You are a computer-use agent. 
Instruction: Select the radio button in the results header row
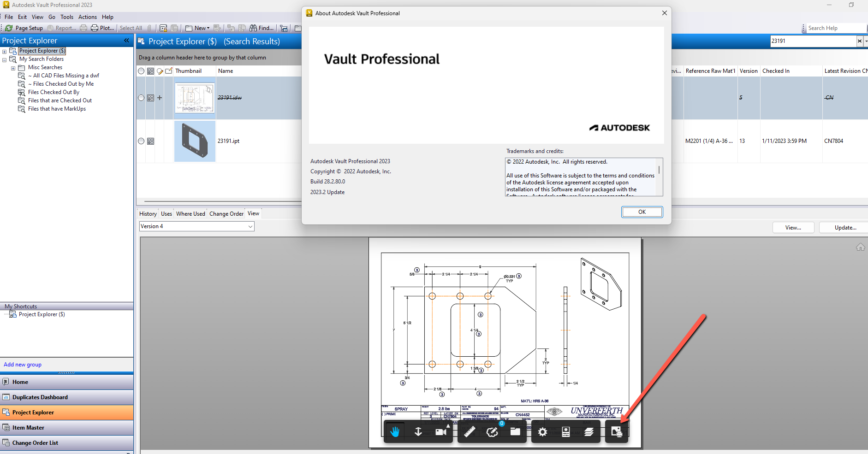point(142,71)
